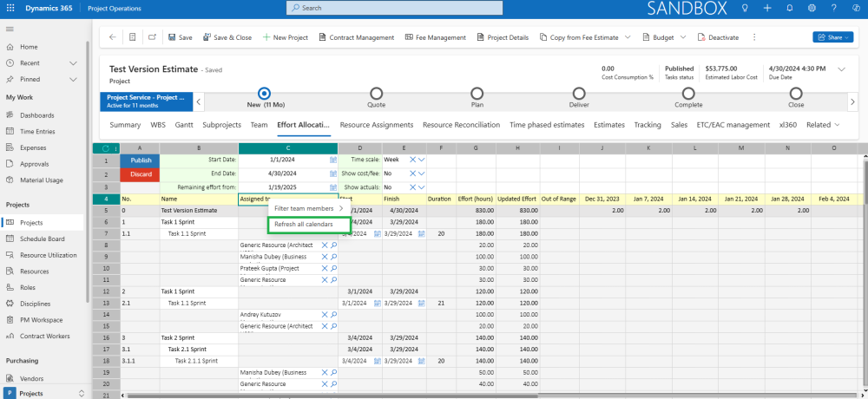Click the refresh icon in the grid corner
The image size is (868, 399).
pos(106,148)
